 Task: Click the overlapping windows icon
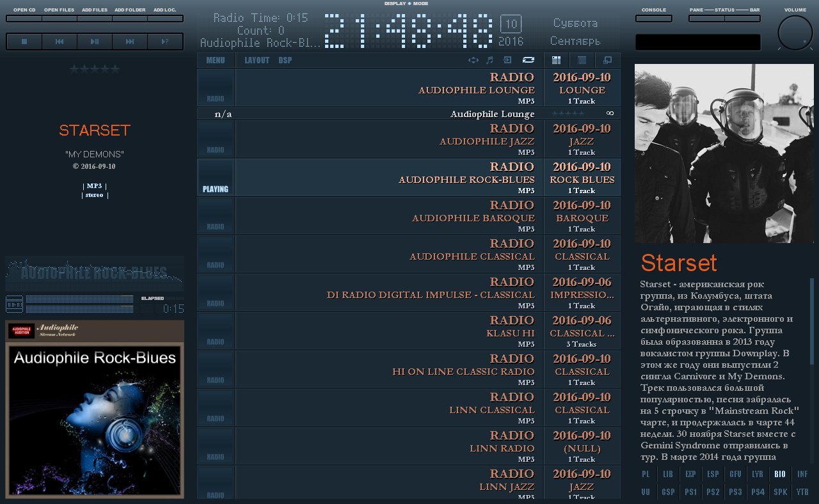coord(607,60)
